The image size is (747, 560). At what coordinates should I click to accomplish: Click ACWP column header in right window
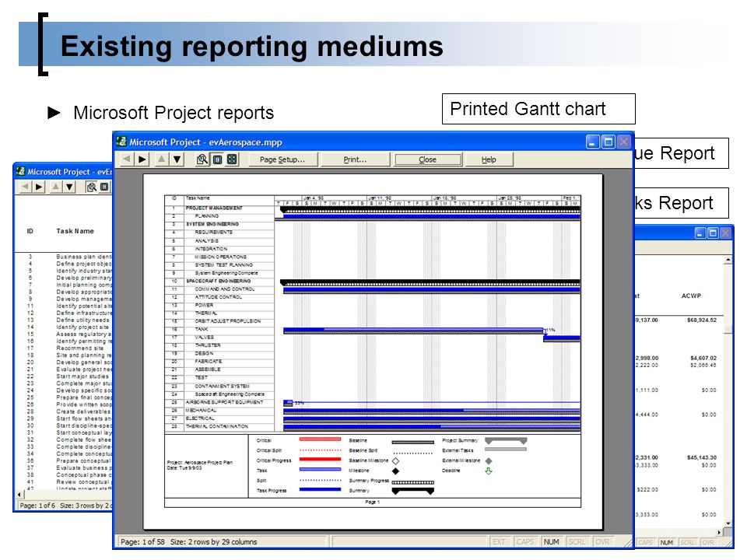691,296
